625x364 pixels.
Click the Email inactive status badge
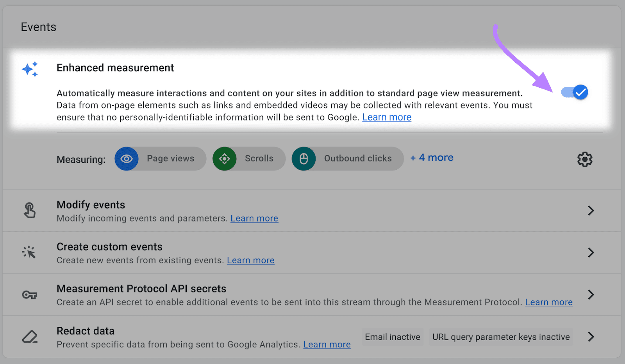tap(392, 337)
